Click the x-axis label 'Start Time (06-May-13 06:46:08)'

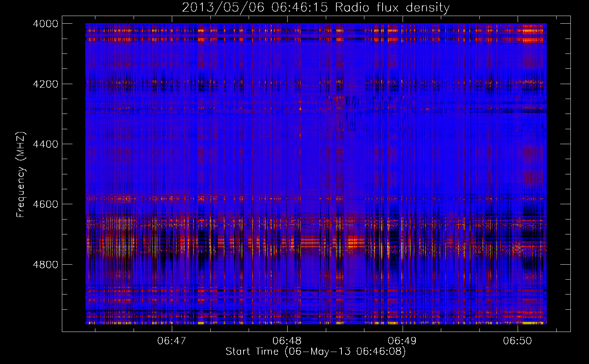[x=315, y=352]
